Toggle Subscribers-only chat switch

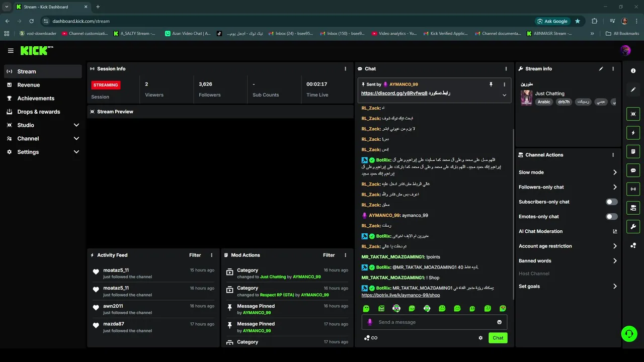611,202
